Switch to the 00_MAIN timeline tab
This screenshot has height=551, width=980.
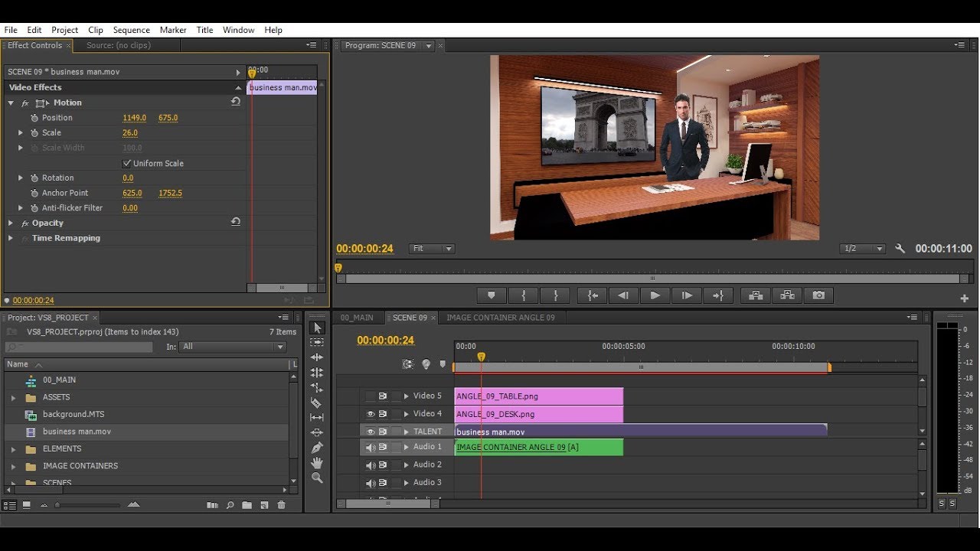tap(357, 318)
